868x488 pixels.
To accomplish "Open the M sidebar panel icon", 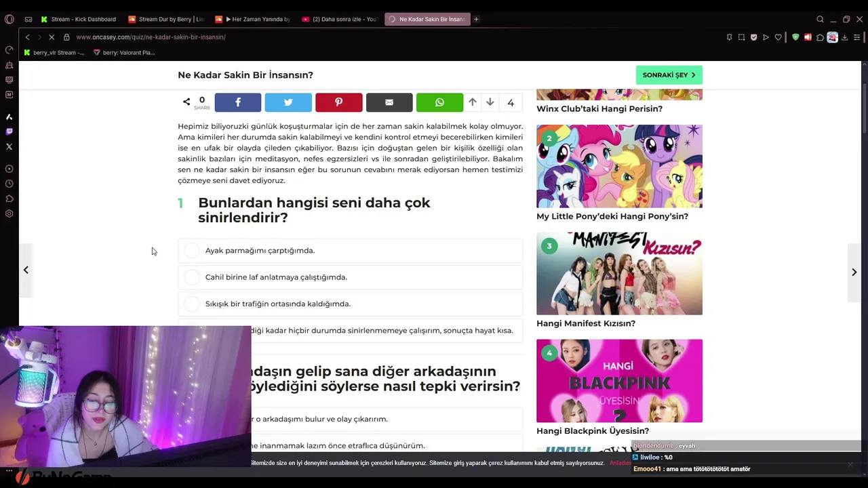I will 9,95.
